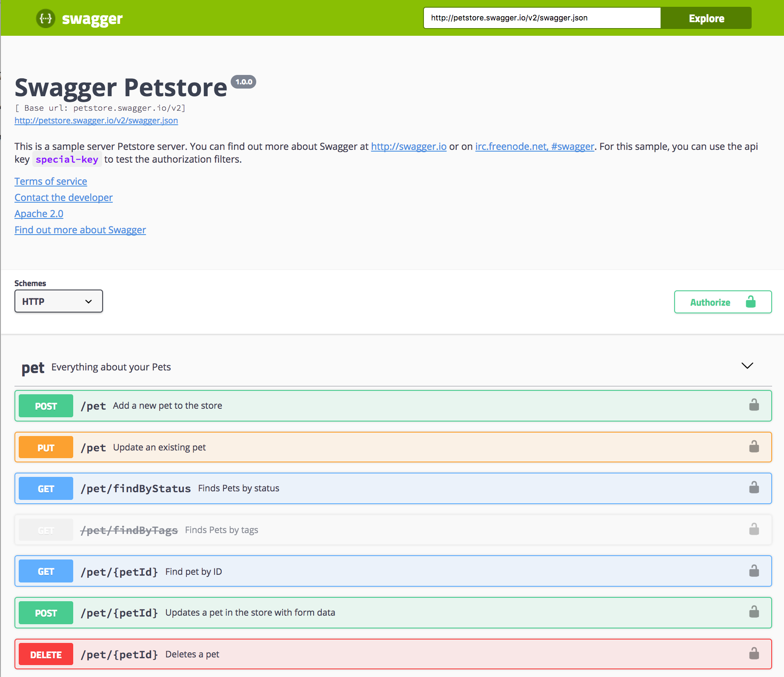Expand deprecated GET /pet/findByTags operation
784x677 pixels.
(393, 530)
